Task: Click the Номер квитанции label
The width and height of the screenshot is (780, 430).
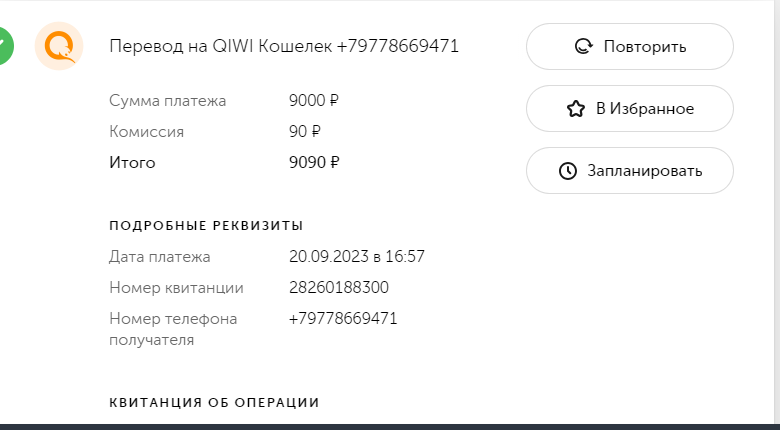Action: point(176,288)
